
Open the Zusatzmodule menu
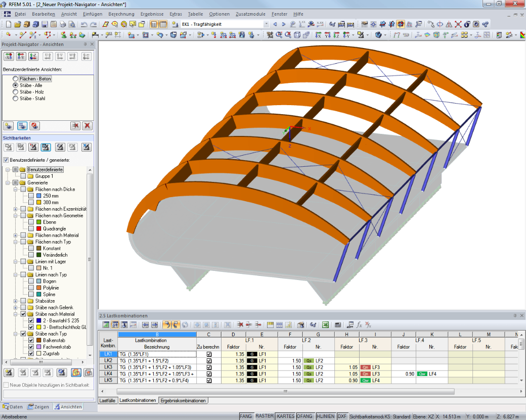250,14
